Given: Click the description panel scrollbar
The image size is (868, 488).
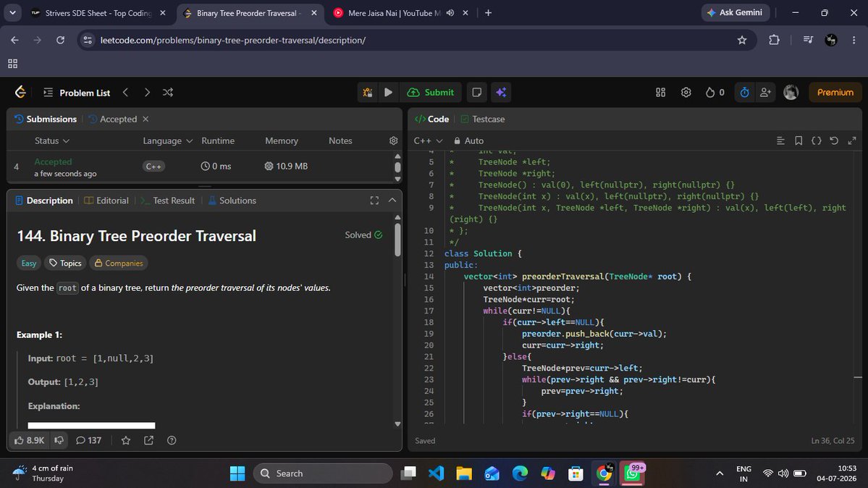Looking at the screenshot, I should 397,240.
